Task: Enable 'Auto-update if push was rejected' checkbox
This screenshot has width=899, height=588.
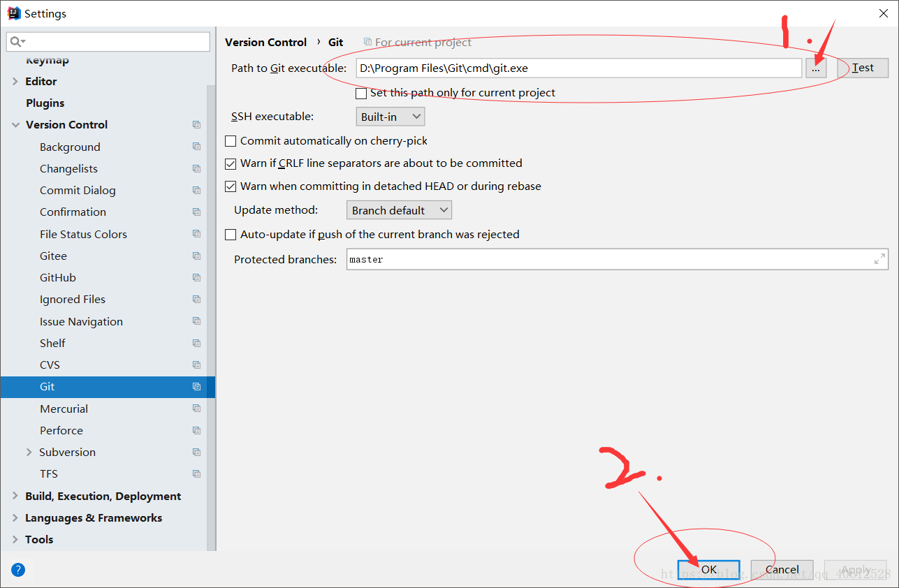Action: click(231, 235)
